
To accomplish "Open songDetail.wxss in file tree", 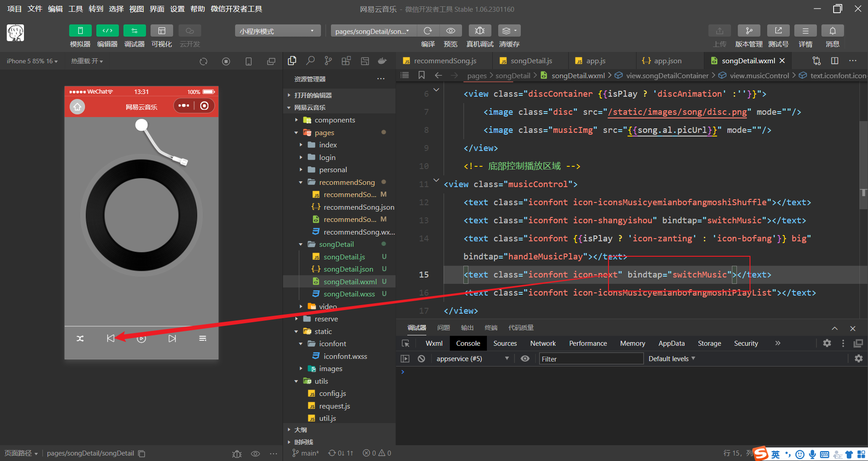I will (349, 294).
